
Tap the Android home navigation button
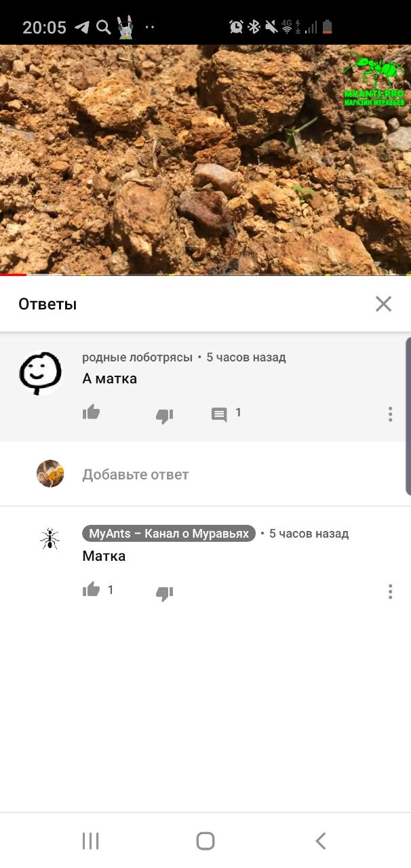[x=206, y=841]
